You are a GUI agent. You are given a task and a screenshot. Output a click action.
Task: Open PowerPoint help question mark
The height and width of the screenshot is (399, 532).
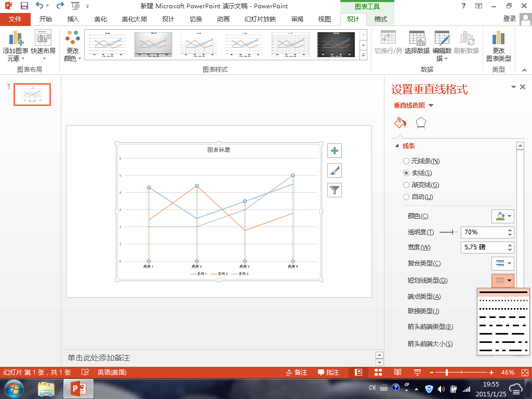pyautogui.click(x=463, y=6)
